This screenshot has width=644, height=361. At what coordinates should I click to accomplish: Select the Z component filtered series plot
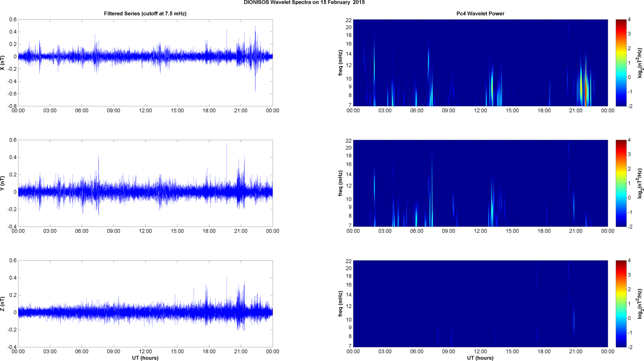click(145, 304)
